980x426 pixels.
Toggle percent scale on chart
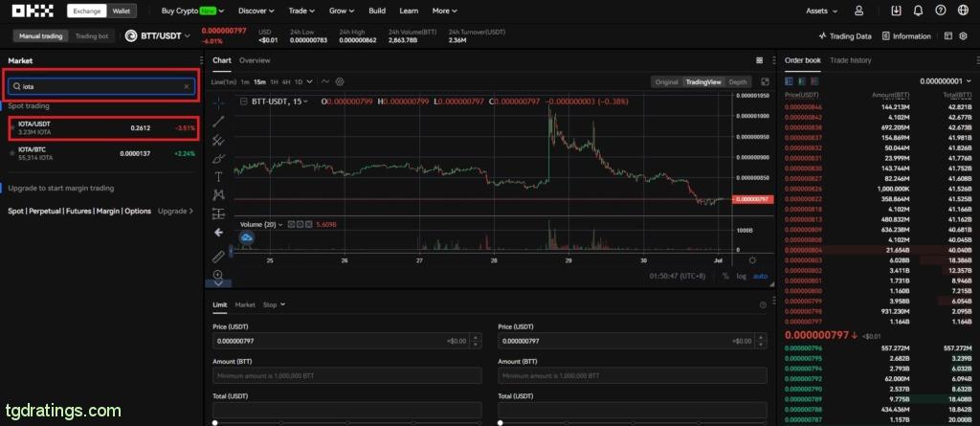tap(725, 276)
